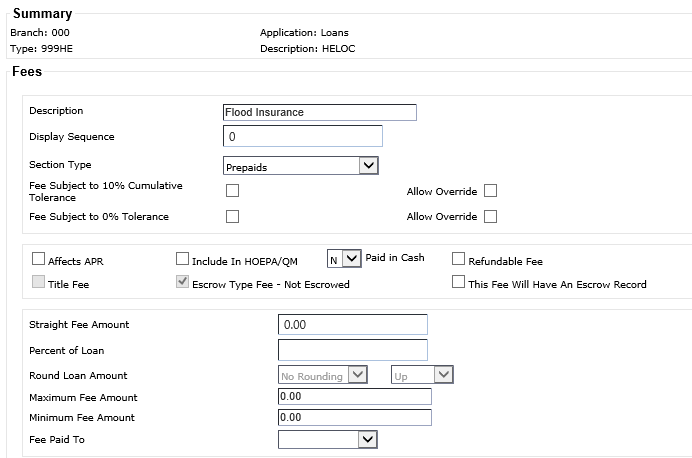Check Fee Subject to 0% Tolerance box

(x=232, y=217)
